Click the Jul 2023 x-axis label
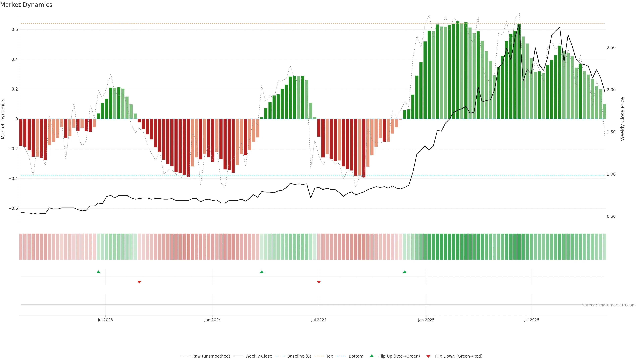The width and height of the screenshot is (644, 362). 105,320
